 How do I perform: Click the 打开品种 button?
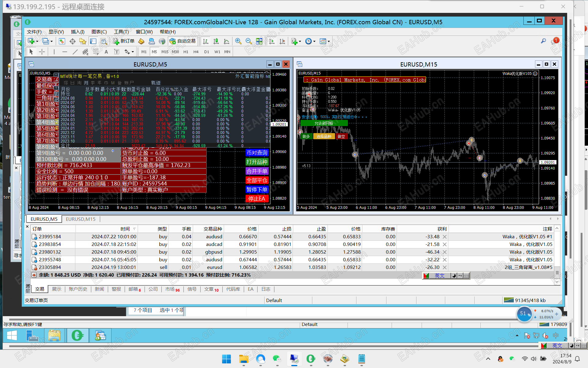pyautogui.click(x=257, y=162)
